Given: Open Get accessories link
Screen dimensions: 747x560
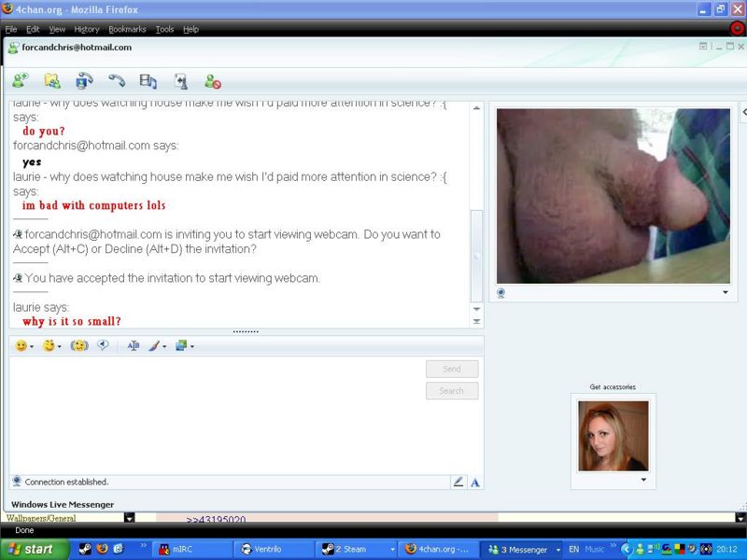Looking at the screenshot, I should click(613, 386).
